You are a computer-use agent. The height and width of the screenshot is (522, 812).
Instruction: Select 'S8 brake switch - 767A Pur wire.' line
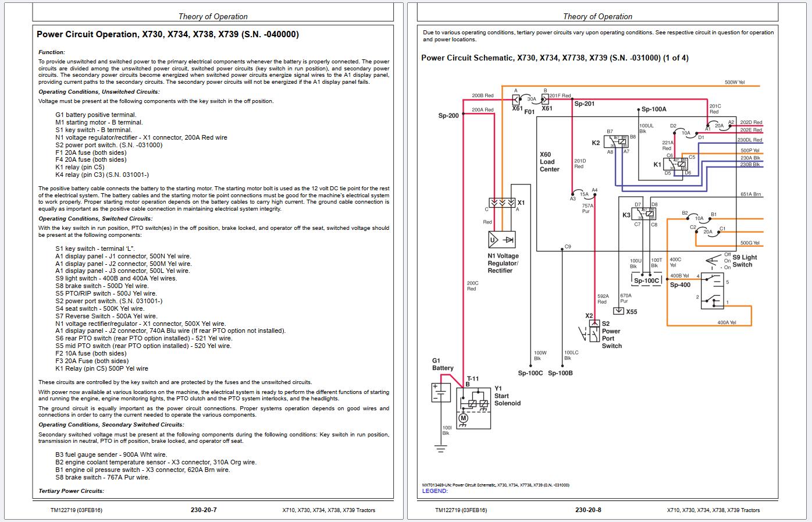coord(102,478)
